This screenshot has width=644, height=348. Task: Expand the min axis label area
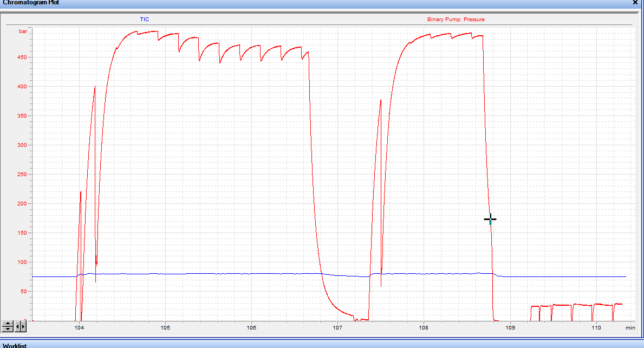[x=630, y=327]
